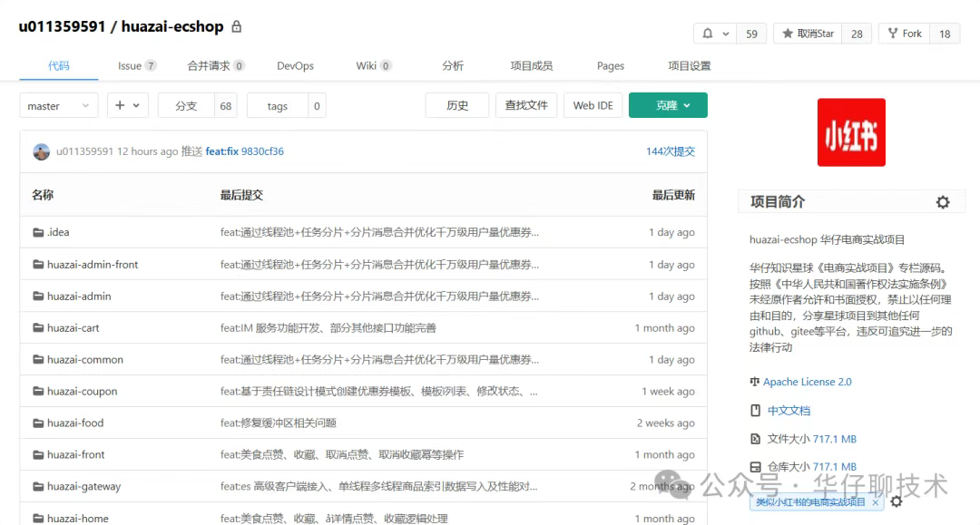This screenshot has width=980, height=525.
Task: Open the huazai-food folder
Action: pyautogui.click(x=75, y=423)
